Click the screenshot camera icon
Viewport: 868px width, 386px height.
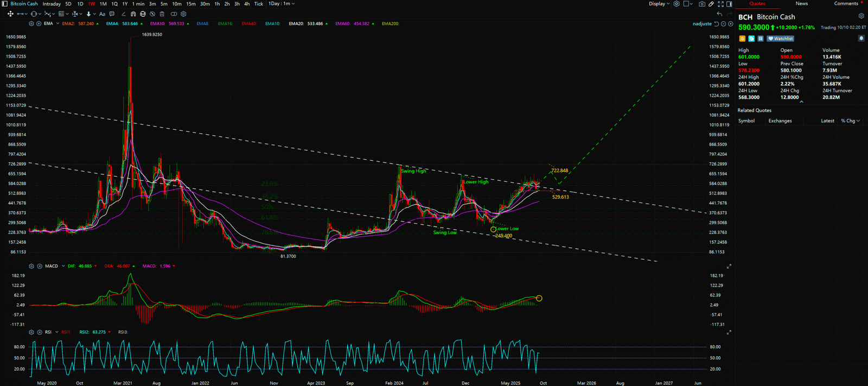702,4
